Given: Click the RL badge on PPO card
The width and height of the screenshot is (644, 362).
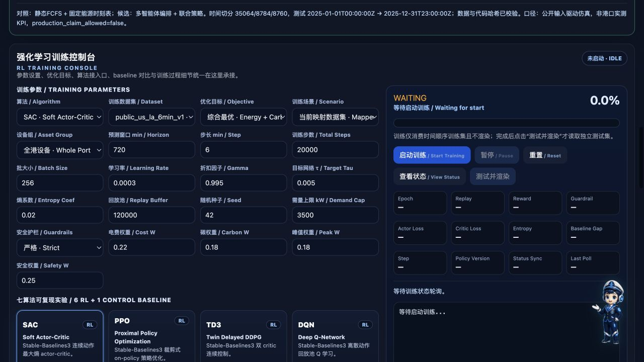Looking at the screenshot, I should coord(182,321).
